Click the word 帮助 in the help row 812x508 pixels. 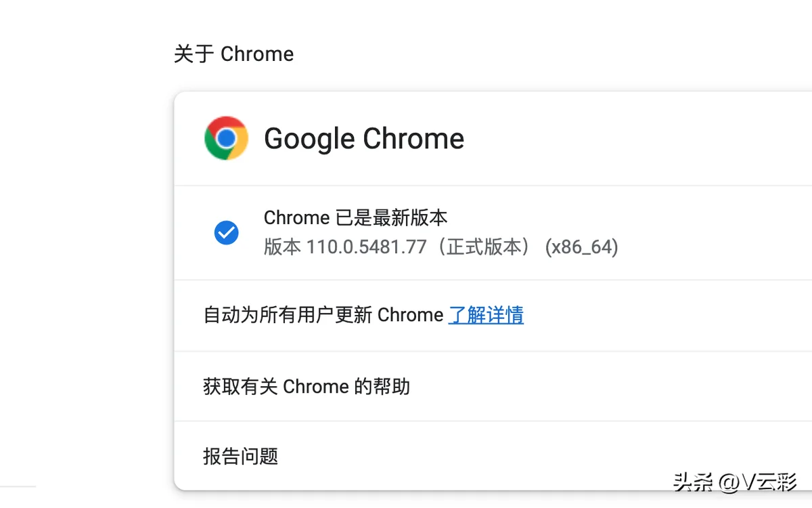(x=391, y=387)
